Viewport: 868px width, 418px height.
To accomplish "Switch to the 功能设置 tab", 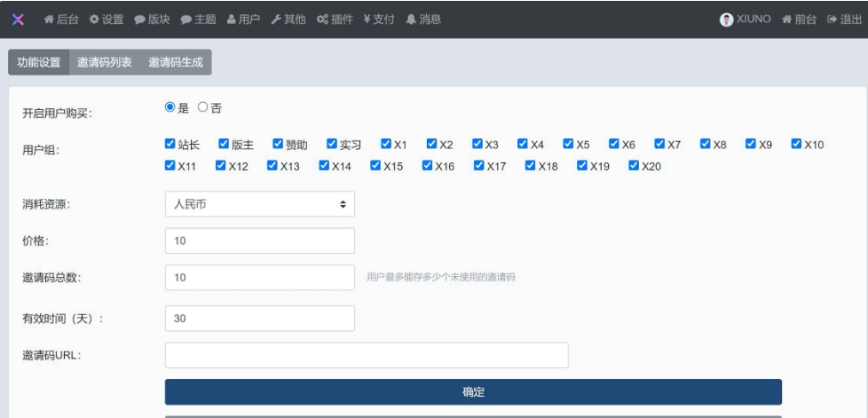I will pos(39,62).
